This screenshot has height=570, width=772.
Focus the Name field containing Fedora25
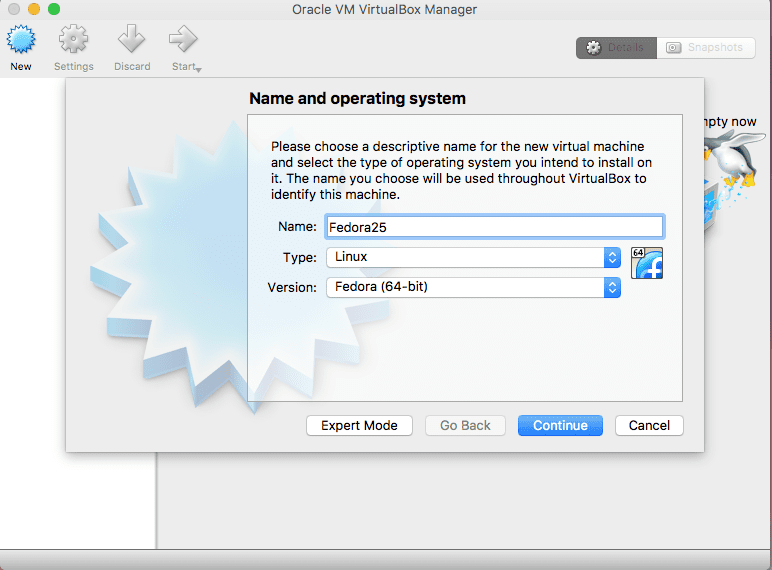click(x=495, y=227)
